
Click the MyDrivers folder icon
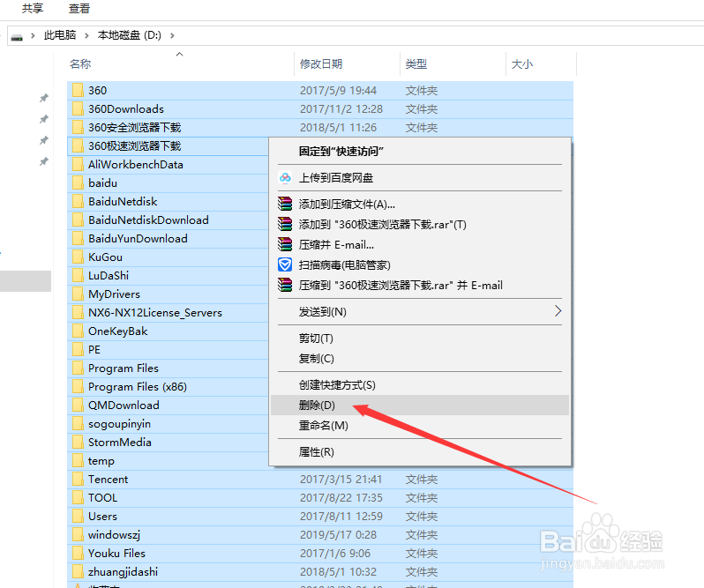(78, 294)
